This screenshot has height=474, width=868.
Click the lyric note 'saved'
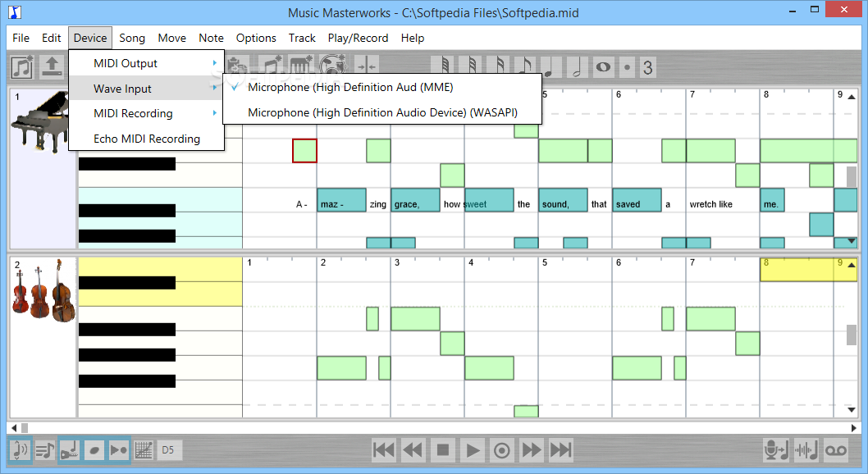[637, 200]
